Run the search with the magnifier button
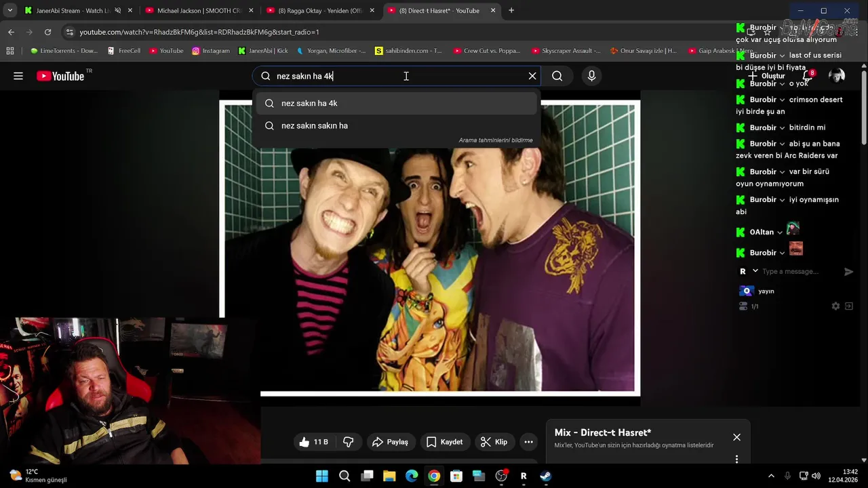Image resolution: width=868 pixels, height=488 pixels. point(557,76)
